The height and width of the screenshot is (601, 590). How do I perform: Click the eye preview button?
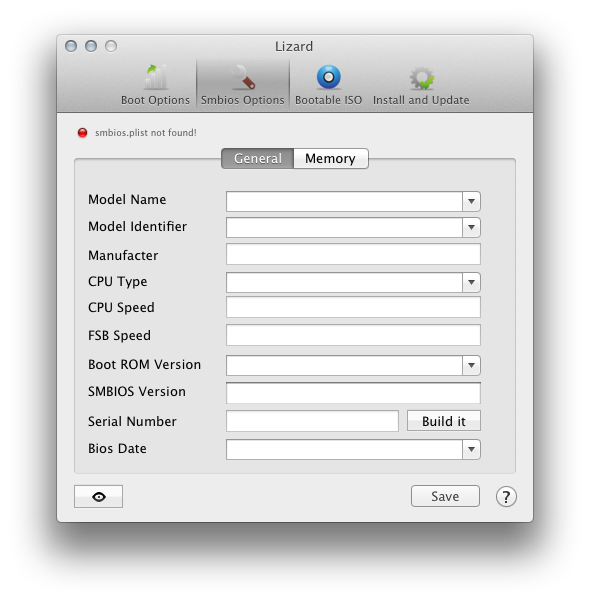pos(99,497)
